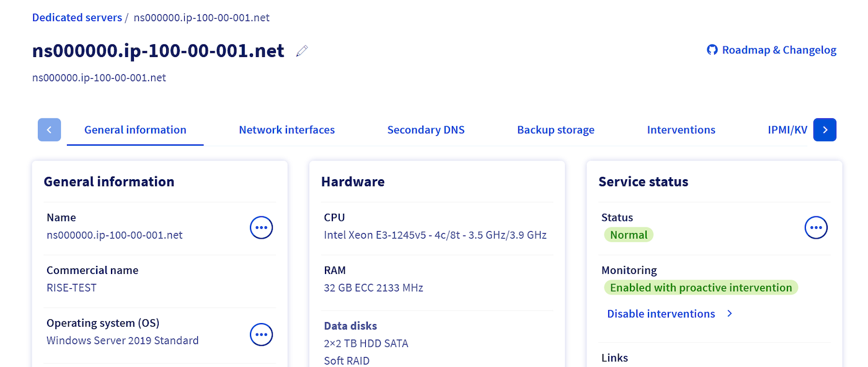Click the Enabled with proactive intervention badge

[701, 288]
